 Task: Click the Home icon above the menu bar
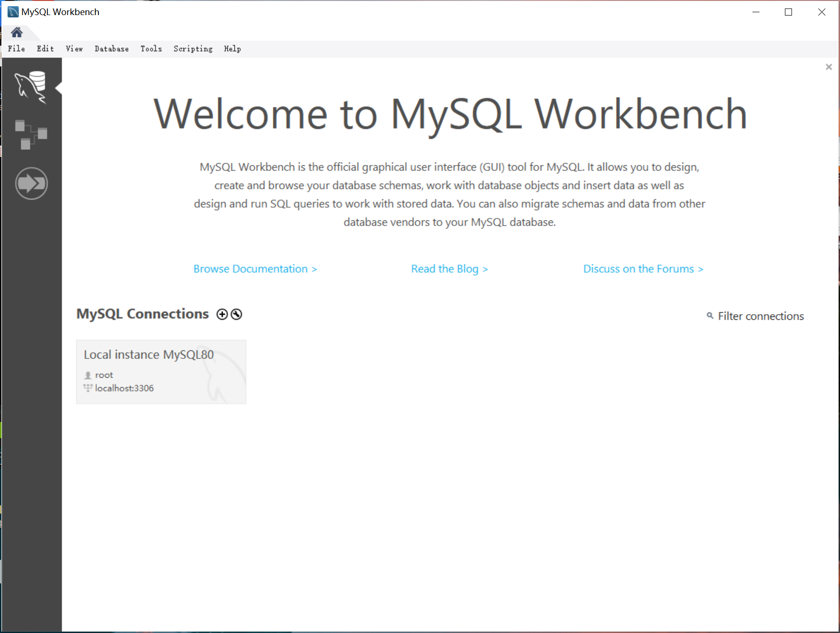point(17,32)
